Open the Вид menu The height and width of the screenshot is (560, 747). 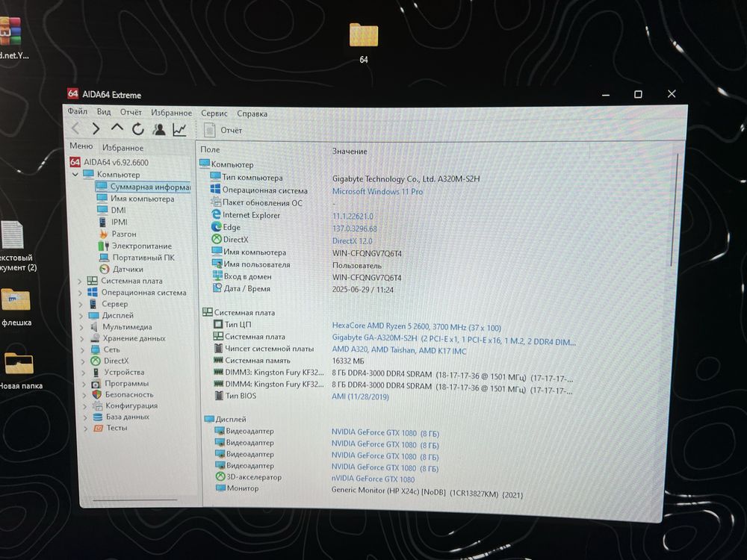pyautogui.click(x=103, y=112)
